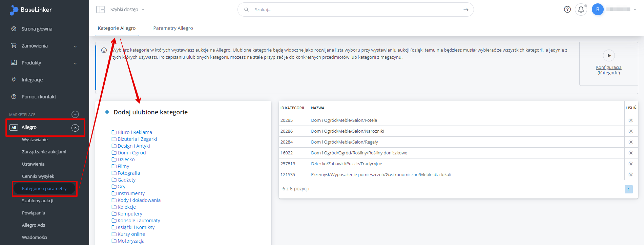Open the Konfiguracja (Kategorie) link
Image resolution: width=644 pixels, height=245 pixels.
coord(609,70)
